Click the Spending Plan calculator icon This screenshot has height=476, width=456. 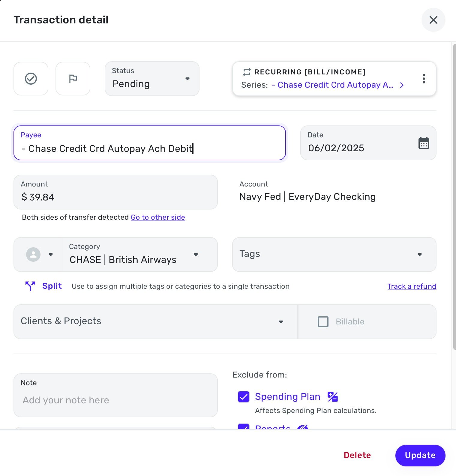(333, 397)
